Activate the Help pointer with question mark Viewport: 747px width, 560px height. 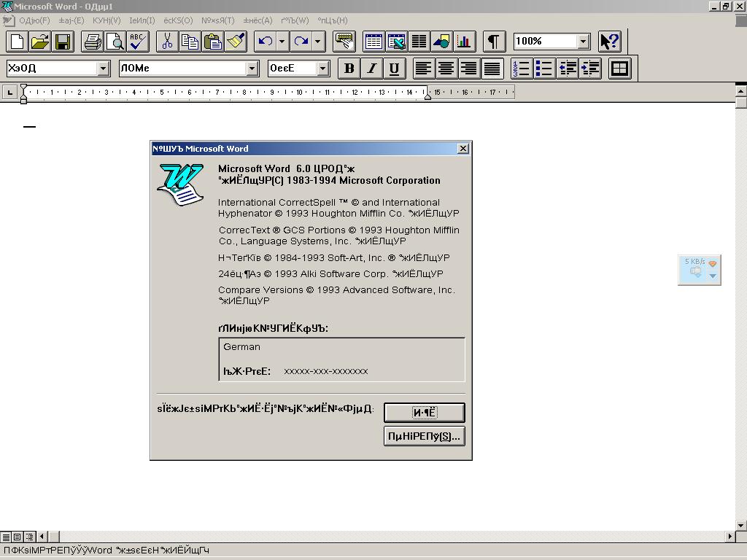pyautogui.click(x=610, y=42)
